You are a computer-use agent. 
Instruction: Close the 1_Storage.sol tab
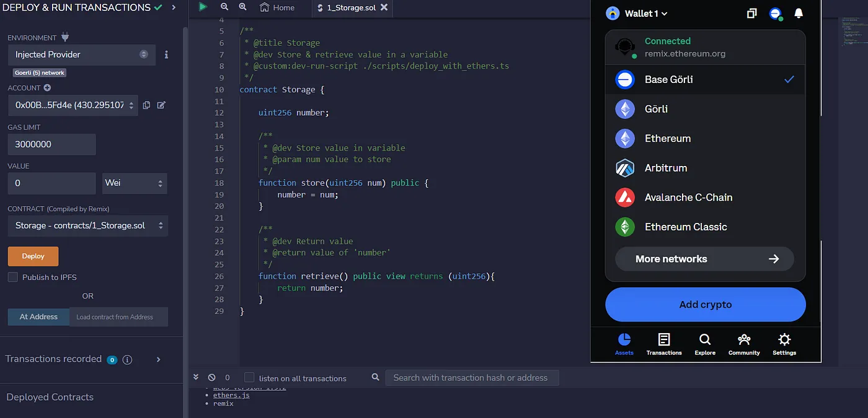click(x=384, y=8)
